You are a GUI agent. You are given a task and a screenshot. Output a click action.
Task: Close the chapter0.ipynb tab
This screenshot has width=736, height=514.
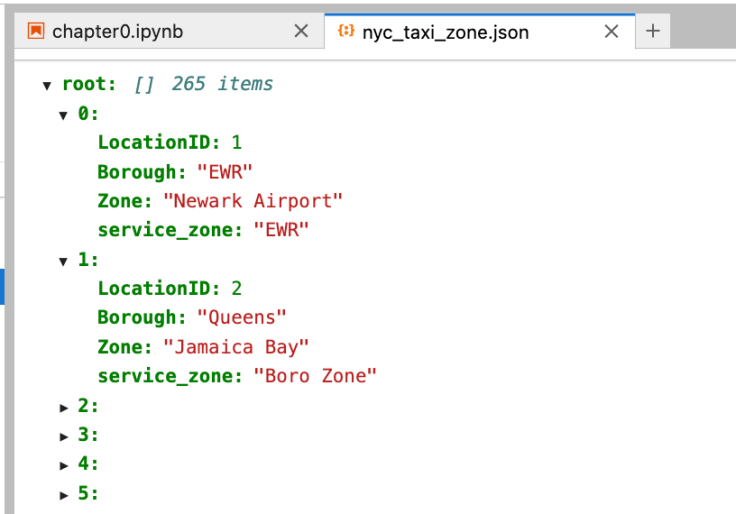pyautogui.click(x=301, y=31)
